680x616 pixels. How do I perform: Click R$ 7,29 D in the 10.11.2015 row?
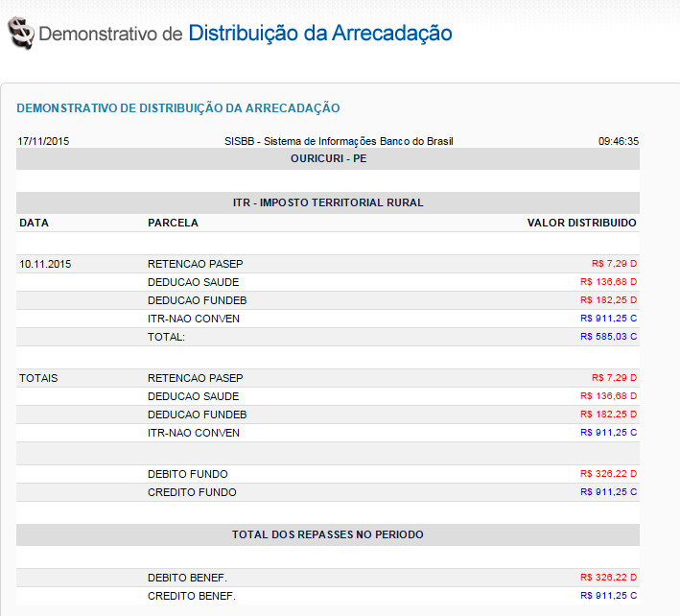click(x=614, y=263)
